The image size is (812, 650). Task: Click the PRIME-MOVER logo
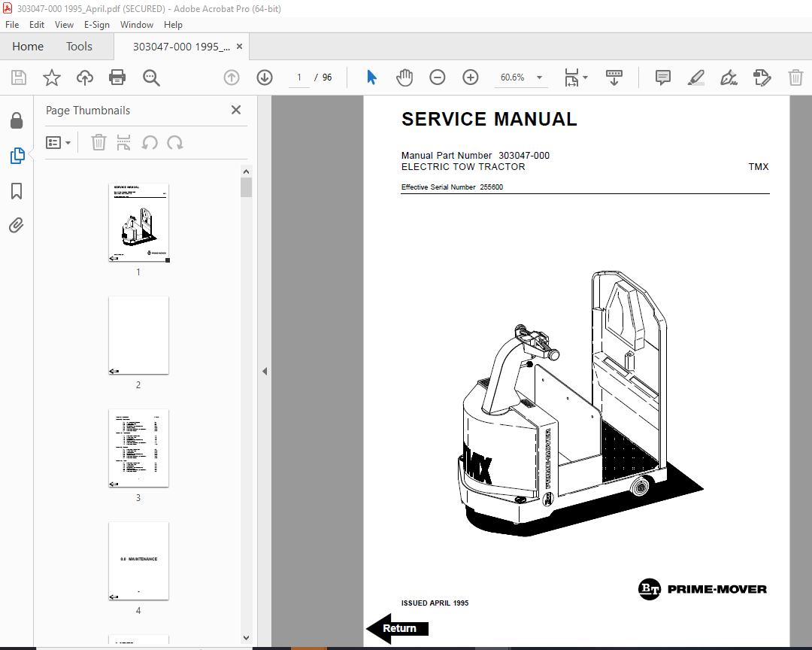point(702,589)
